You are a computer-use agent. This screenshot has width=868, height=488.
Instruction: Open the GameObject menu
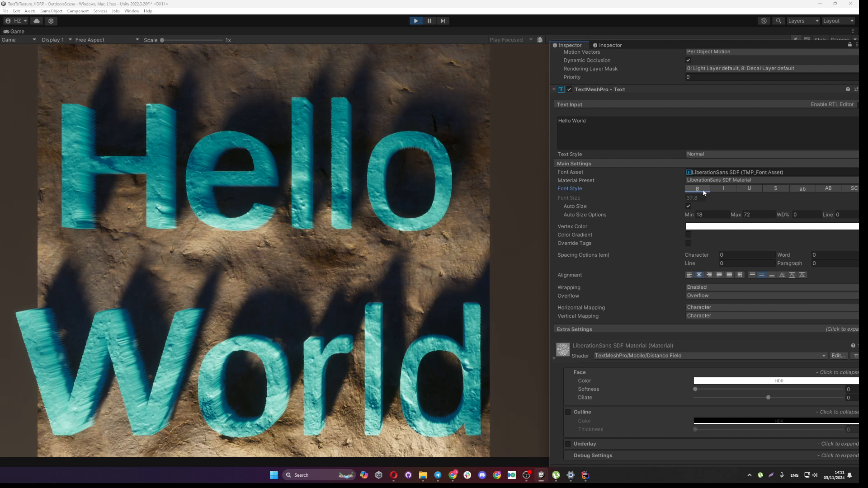pyautogui.click(x=51, y=11)
